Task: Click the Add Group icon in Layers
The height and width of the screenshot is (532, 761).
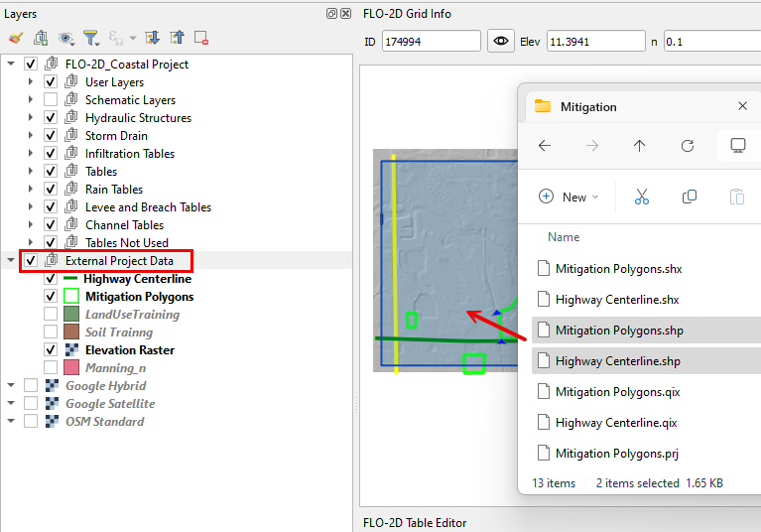Action: (x=41, y=38)
